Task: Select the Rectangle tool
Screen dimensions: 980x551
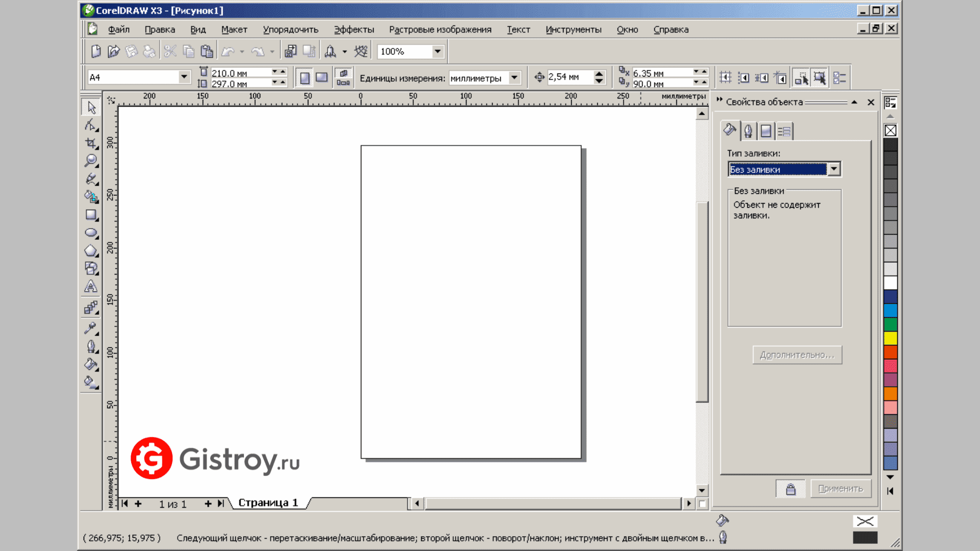Action: pyautogui.click(x=91, y=215)
